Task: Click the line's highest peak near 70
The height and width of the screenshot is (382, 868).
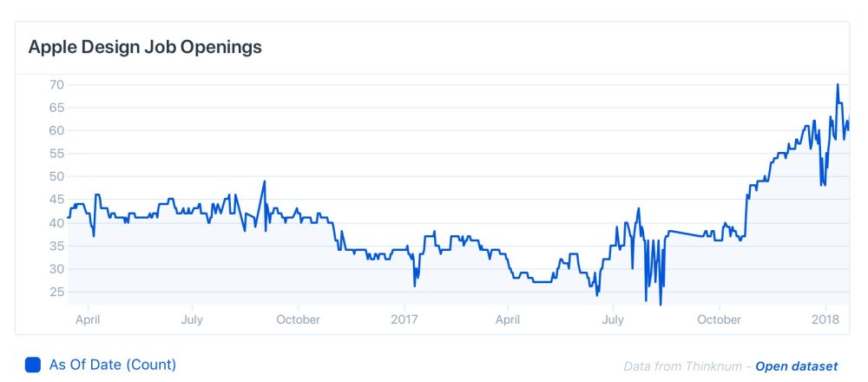Action: (x=838, y=84)
